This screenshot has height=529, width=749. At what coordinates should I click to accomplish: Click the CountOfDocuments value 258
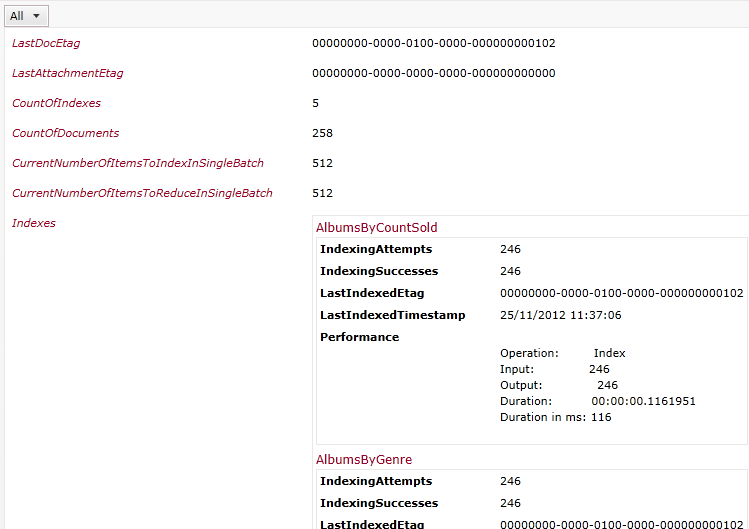(322, 133)
